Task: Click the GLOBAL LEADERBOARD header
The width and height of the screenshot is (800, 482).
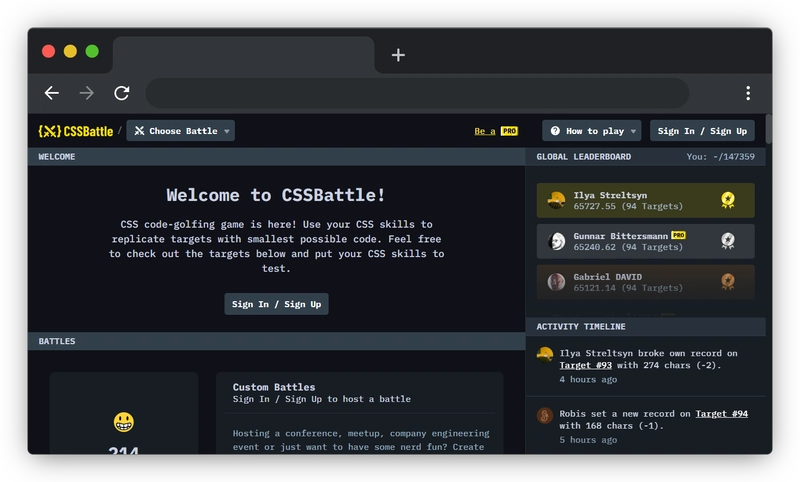Action: tap(584, 157)
